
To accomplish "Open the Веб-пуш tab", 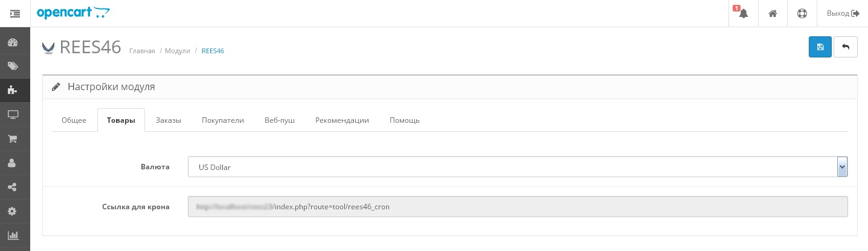I will 280,120.
